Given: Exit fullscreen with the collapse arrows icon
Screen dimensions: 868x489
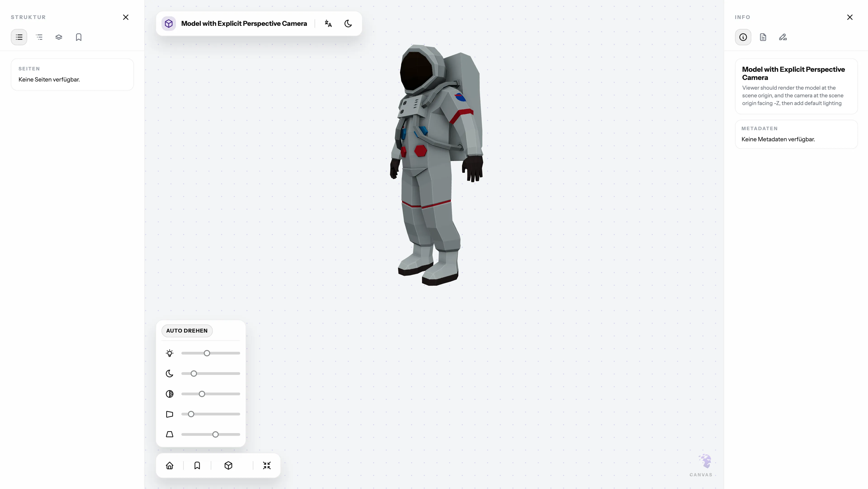Looking at the screenshot, I should pos(267,465).
